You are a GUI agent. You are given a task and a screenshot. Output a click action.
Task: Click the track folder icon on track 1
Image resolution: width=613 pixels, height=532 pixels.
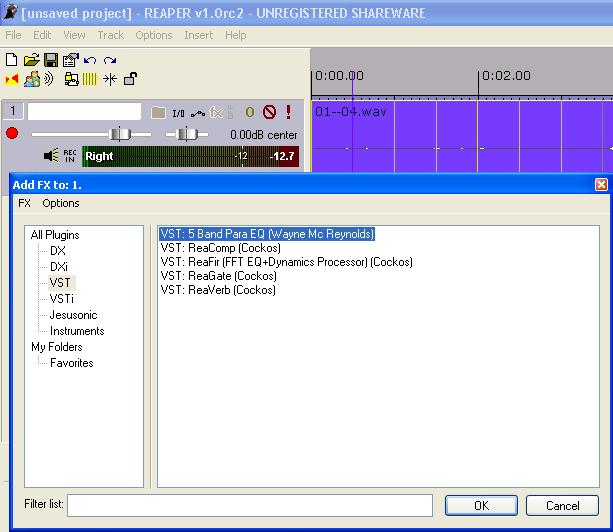(x=158, y=113)
